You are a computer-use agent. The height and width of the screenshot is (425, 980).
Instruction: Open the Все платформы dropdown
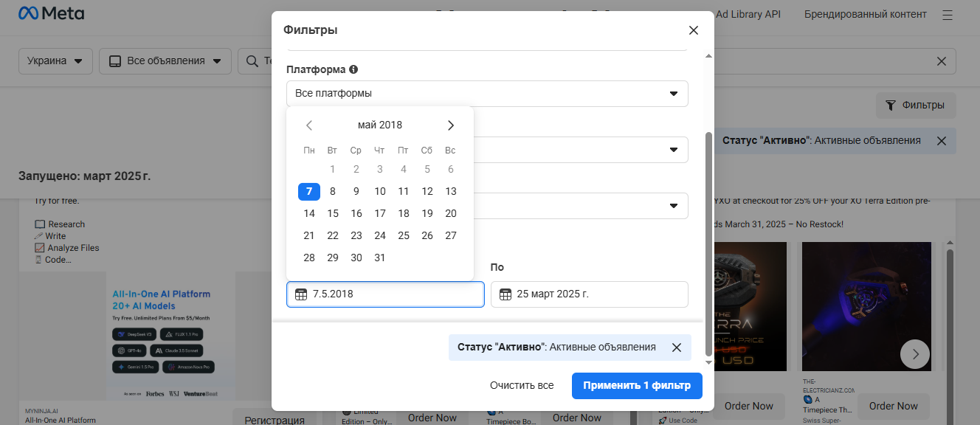tap(487, 94)
